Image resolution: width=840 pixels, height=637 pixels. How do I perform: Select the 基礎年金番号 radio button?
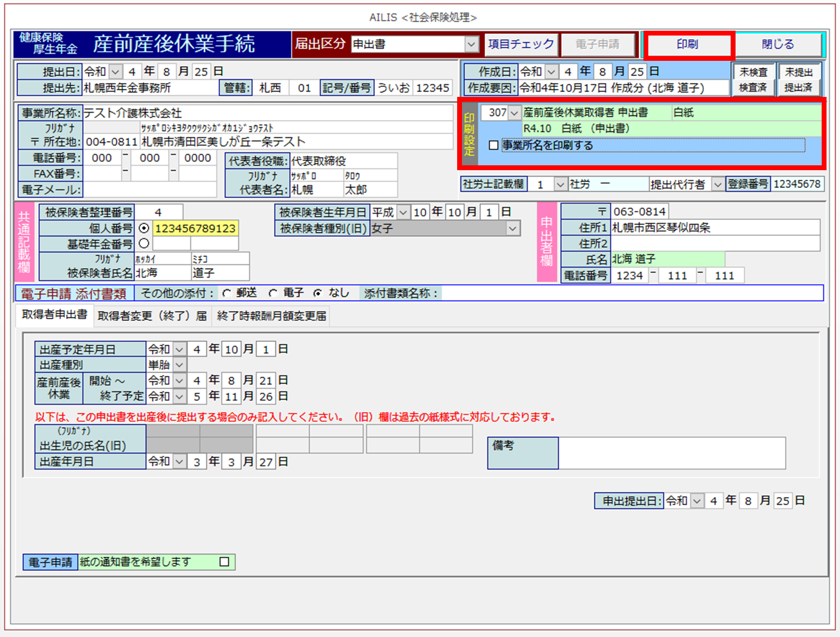(144, 243)
